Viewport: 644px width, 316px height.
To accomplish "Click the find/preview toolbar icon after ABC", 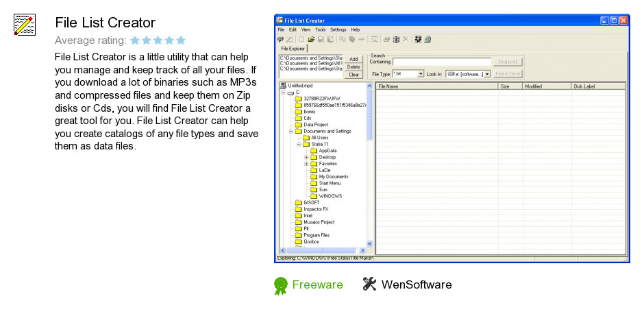I will [374, 40].
